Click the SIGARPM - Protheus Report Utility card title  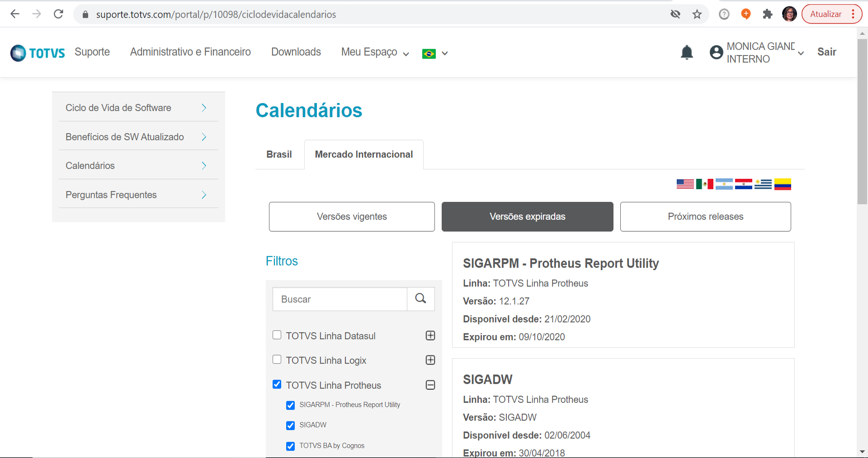click(561, 263)
